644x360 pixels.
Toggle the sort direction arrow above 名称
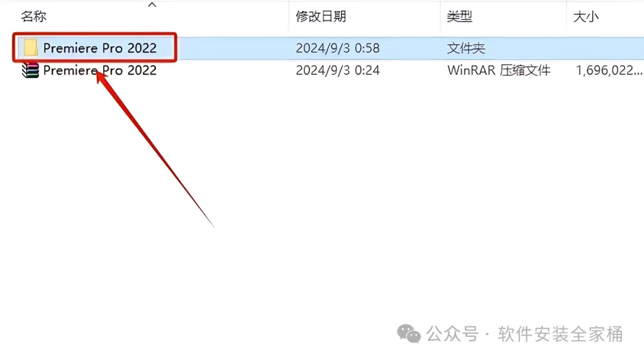pyautogui.click(x=152, y=5)
